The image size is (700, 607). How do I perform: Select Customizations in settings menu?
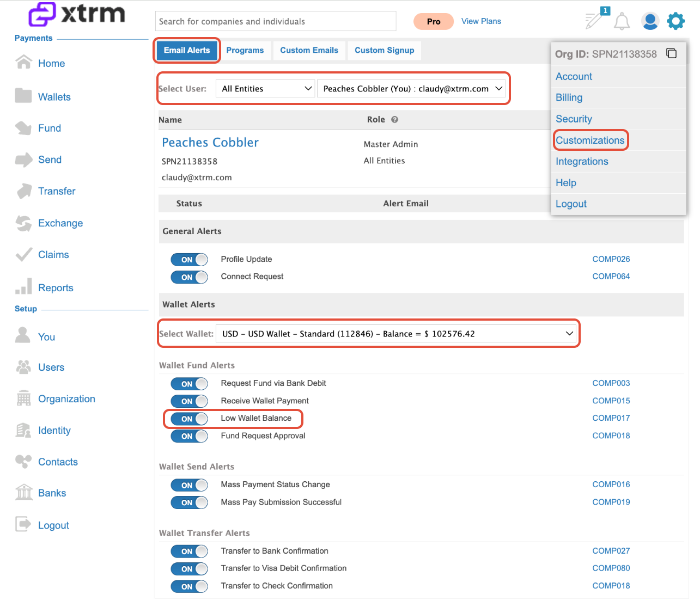(590, 140)
